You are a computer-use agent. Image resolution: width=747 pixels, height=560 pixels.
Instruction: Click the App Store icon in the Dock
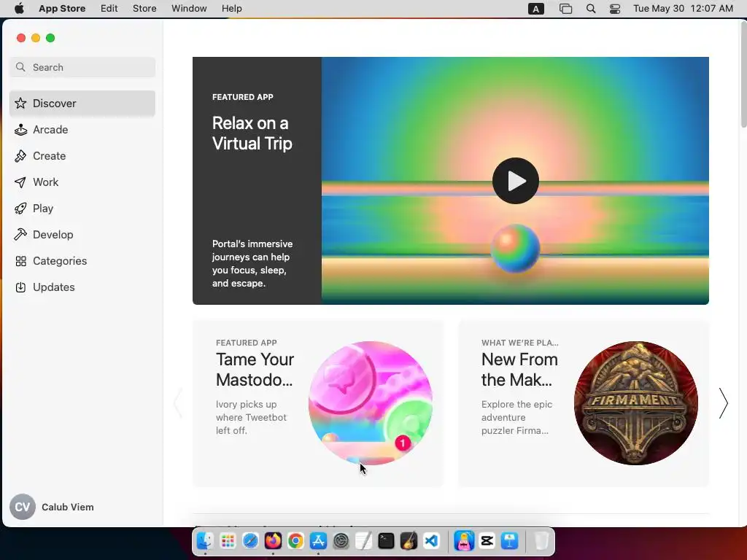(x=318, y=541)
